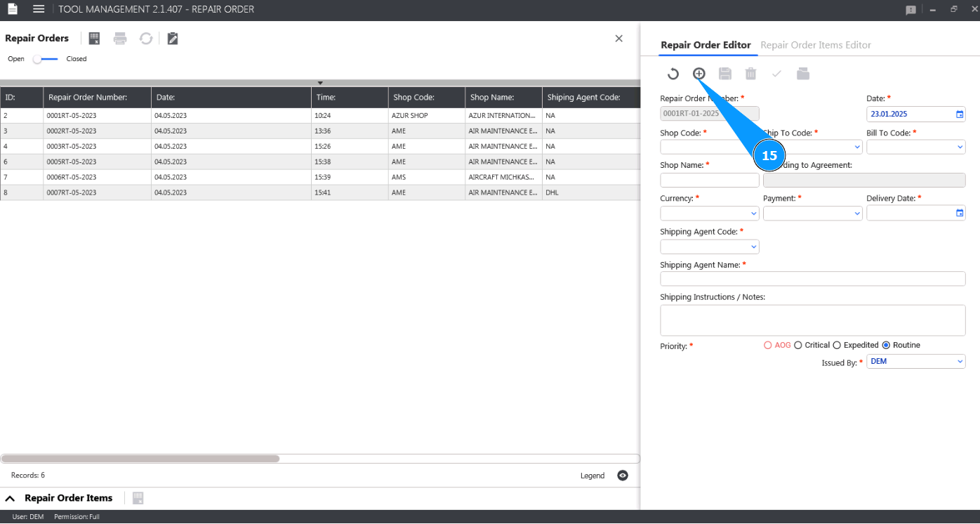
Task: Click the Shipping Agent Name field
Action: [813, 279]
